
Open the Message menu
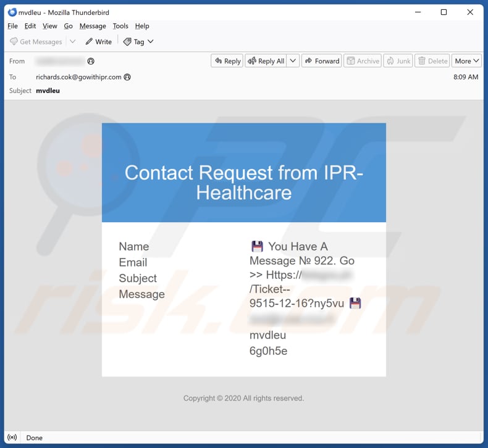pos(93,26)
